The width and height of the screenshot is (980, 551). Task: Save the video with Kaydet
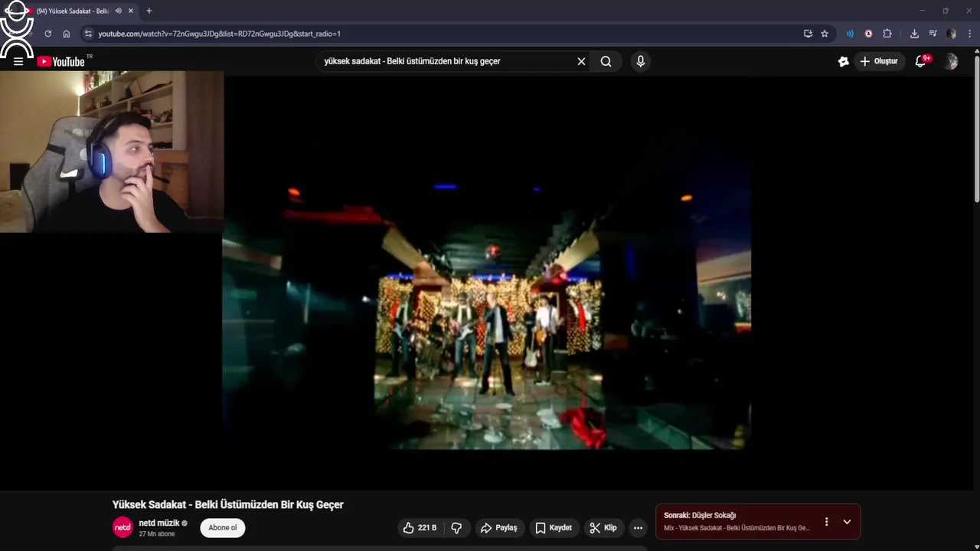[554, 528]
